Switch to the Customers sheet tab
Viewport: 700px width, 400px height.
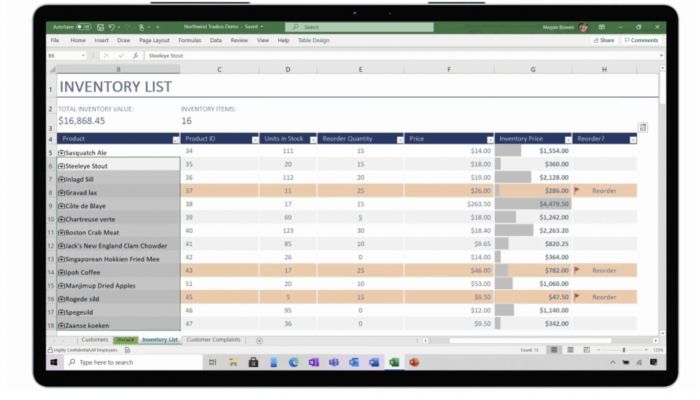tap(95, 340)
